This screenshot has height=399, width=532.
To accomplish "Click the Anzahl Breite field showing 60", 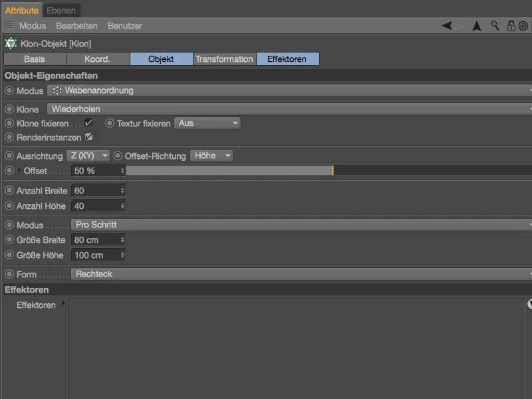I will pyautogui.click(x=98, y=191).
